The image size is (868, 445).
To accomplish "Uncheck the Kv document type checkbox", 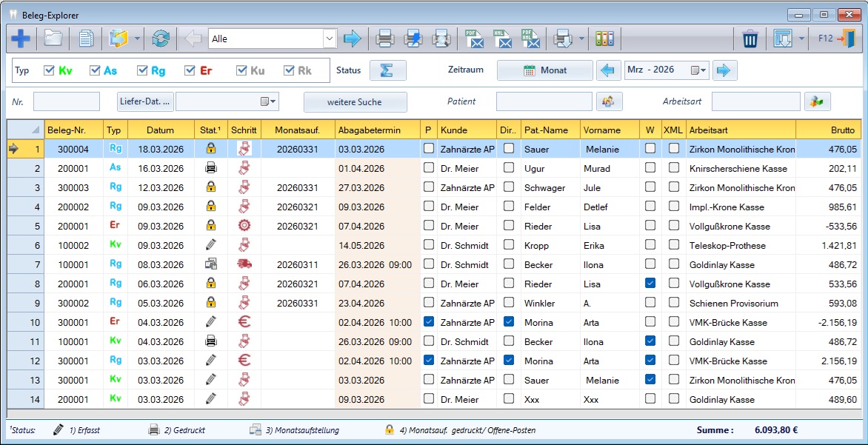I will [x=50, y=70].
